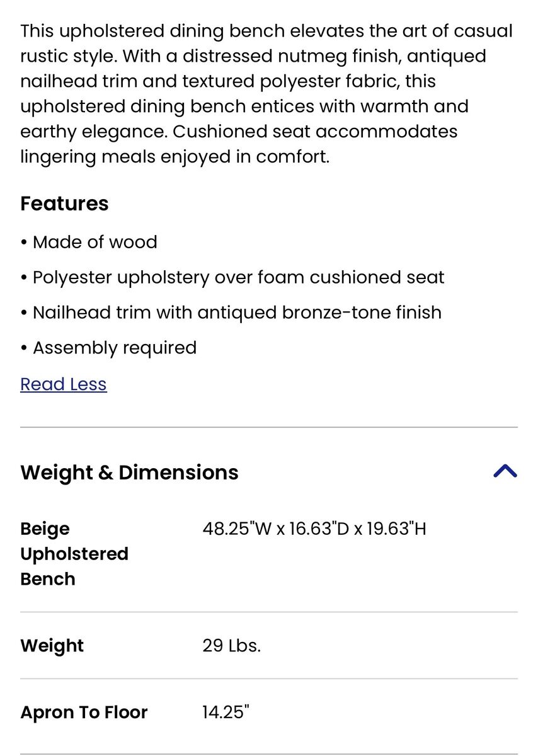Click the Features heading
The height and width of the screenshot is (756, 538).
64,203
